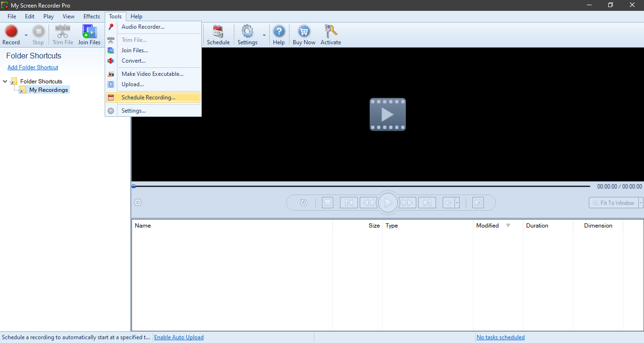Select the My Recordings folder
644x343 pixels.
click(49, 90)
